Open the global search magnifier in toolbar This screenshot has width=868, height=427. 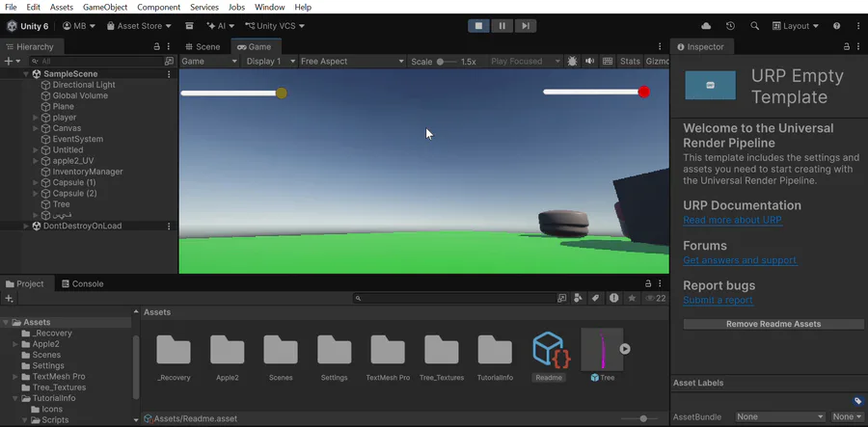coord(754,26)
